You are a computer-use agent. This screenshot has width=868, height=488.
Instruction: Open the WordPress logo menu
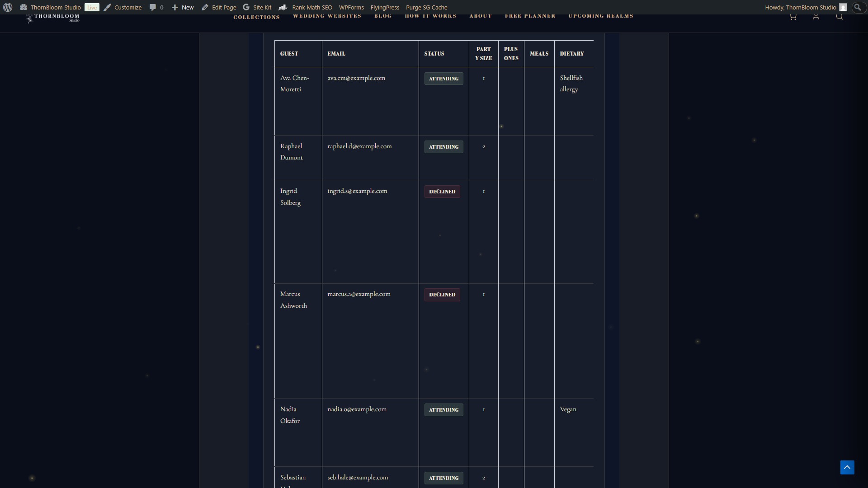8,7
